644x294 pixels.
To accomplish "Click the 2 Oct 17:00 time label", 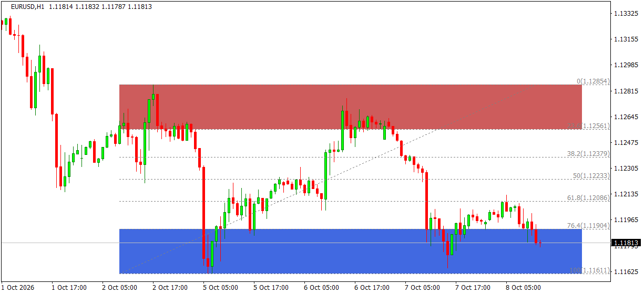I will pos(170,288).
